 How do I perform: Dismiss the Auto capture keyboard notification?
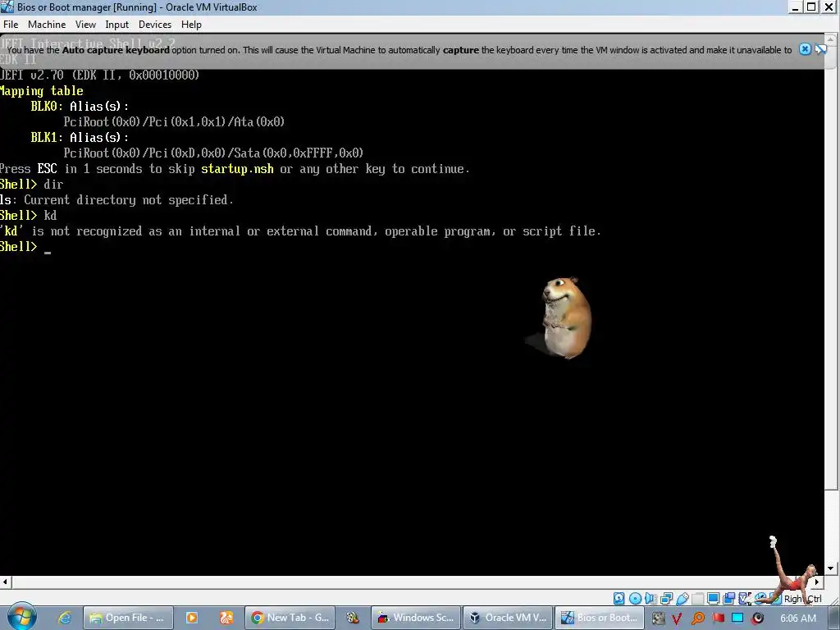(x=805, y=49)
